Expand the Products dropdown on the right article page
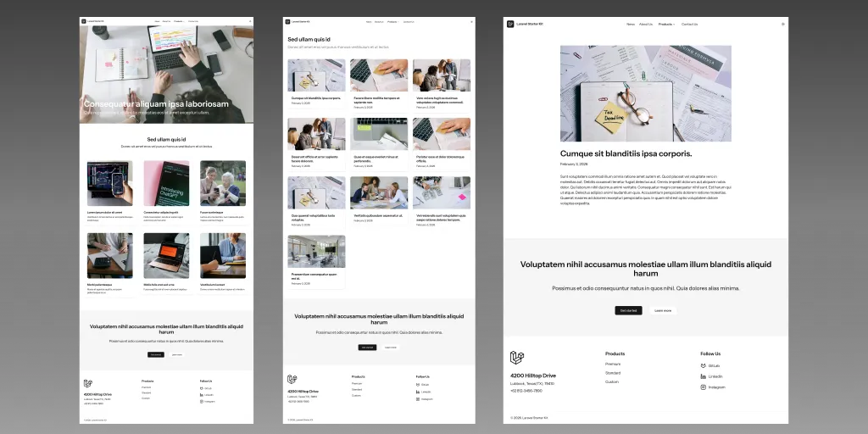 point(666,25)
